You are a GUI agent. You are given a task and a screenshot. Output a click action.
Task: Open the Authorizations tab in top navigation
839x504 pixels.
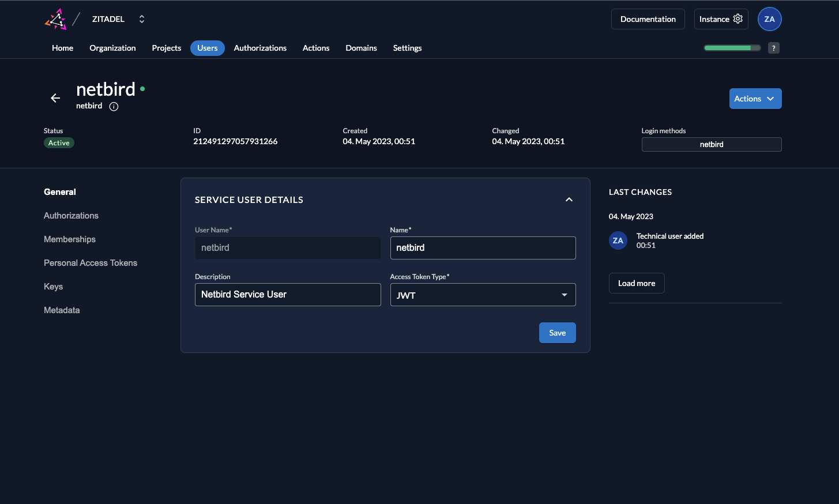point(260,48)
